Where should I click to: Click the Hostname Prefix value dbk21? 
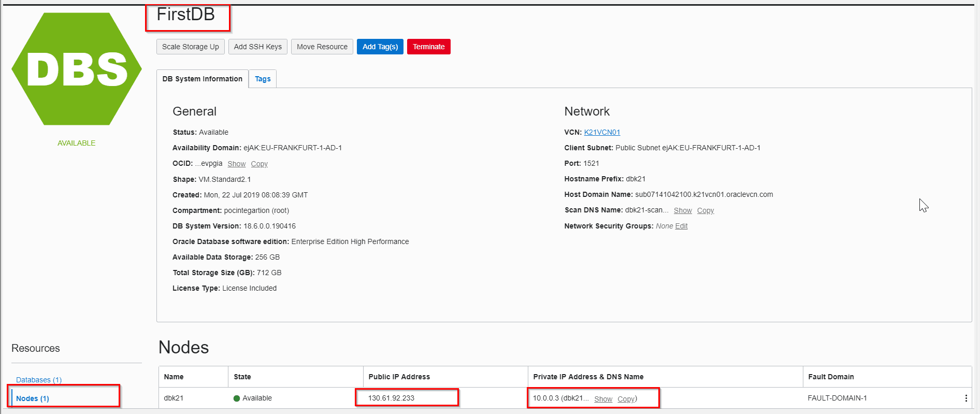pyautogui.click(x=636, y=179)
